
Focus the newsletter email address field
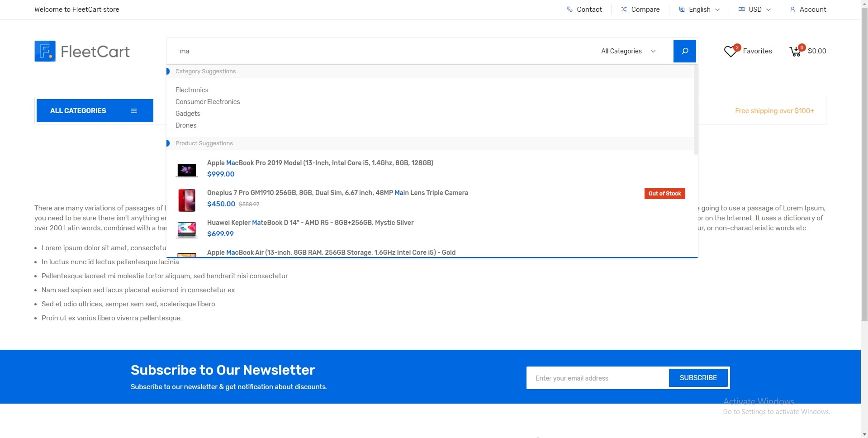click(598, 378)
